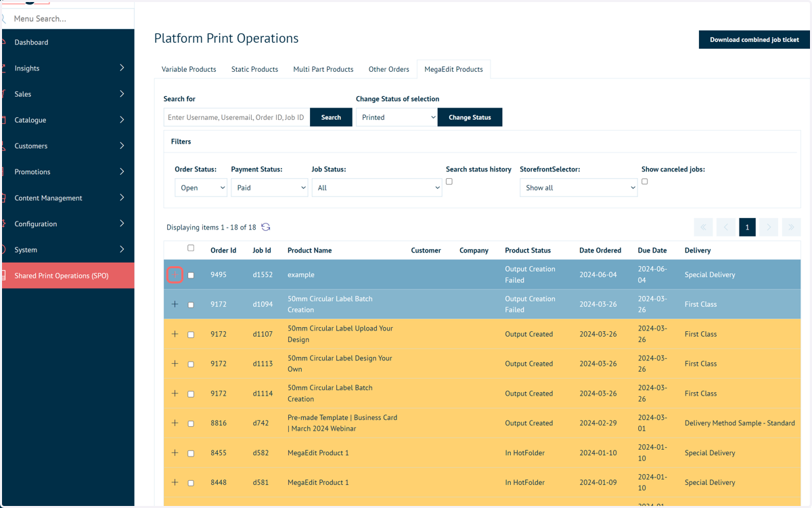Viewport: 812px width, 508px height.
Task: Expand row for job d1107 with the plus icon
Action: pyautogui.click(x=175, y=334)
